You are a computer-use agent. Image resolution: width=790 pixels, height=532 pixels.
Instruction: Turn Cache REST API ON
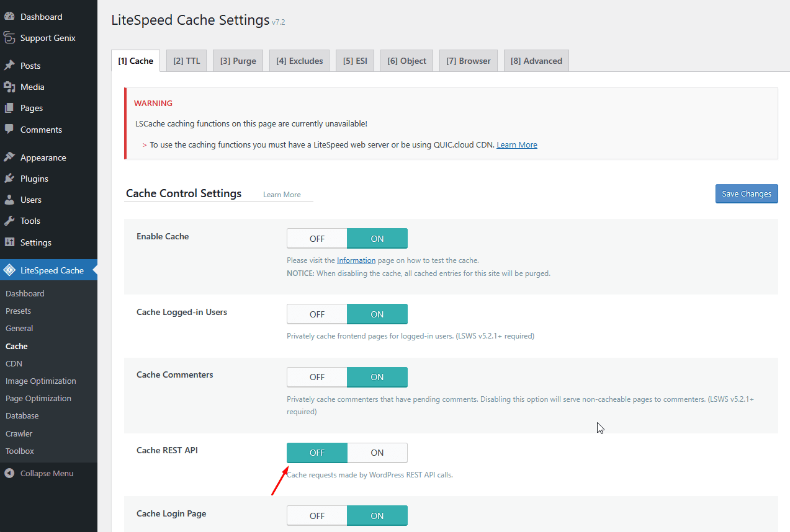click(x=377, y=453)
